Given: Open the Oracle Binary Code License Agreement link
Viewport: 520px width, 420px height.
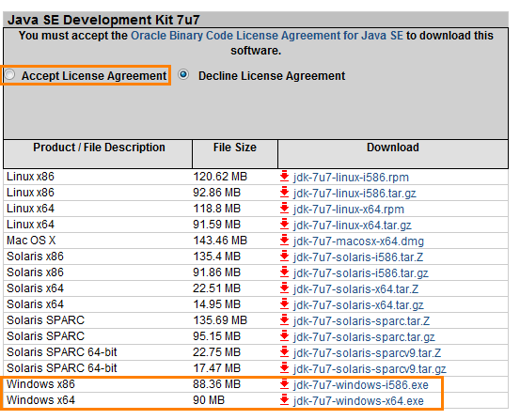Looking at the screenshot, I should click(267, 36).
